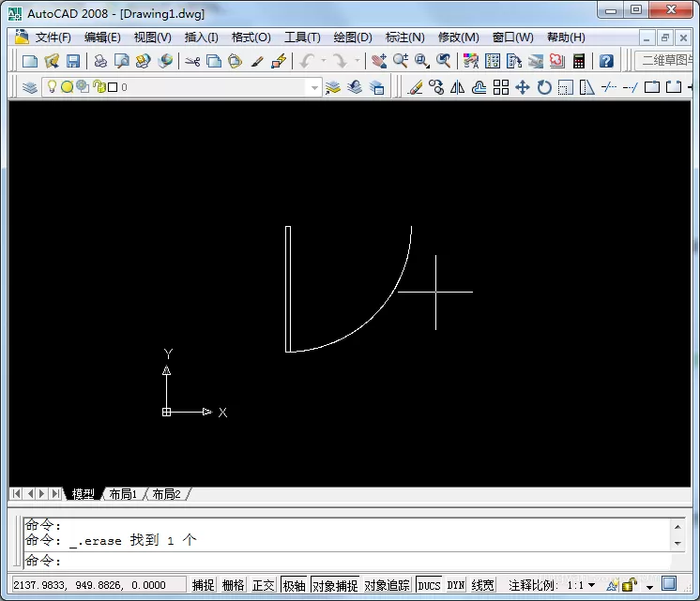Copy to clipboard icon

coord(214,61)
